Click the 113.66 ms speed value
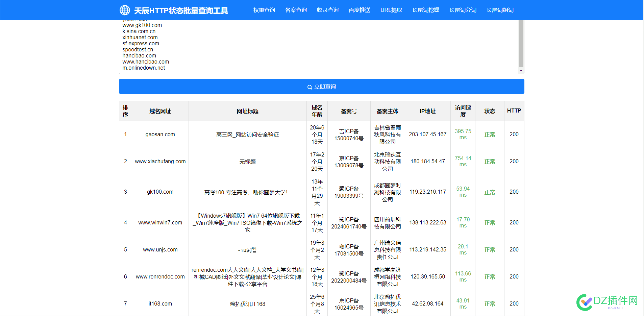This screenshot has height=316, width=644. 463,277
